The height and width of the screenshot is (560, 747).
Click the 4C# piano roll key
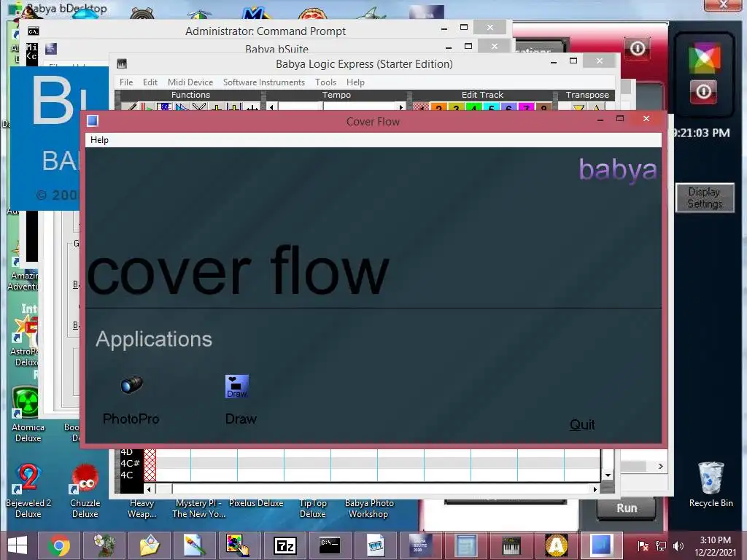131,463
